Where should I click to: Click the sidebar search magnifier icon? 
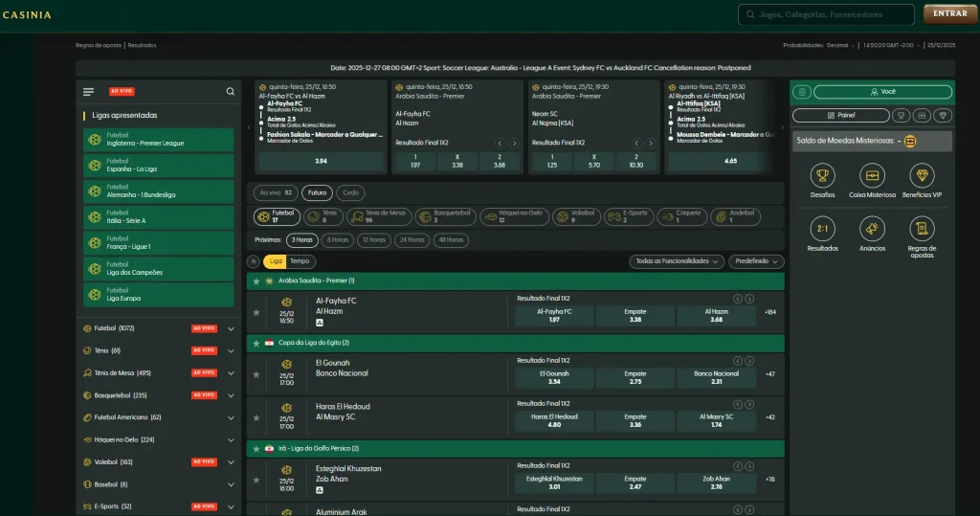click(230, 92)
